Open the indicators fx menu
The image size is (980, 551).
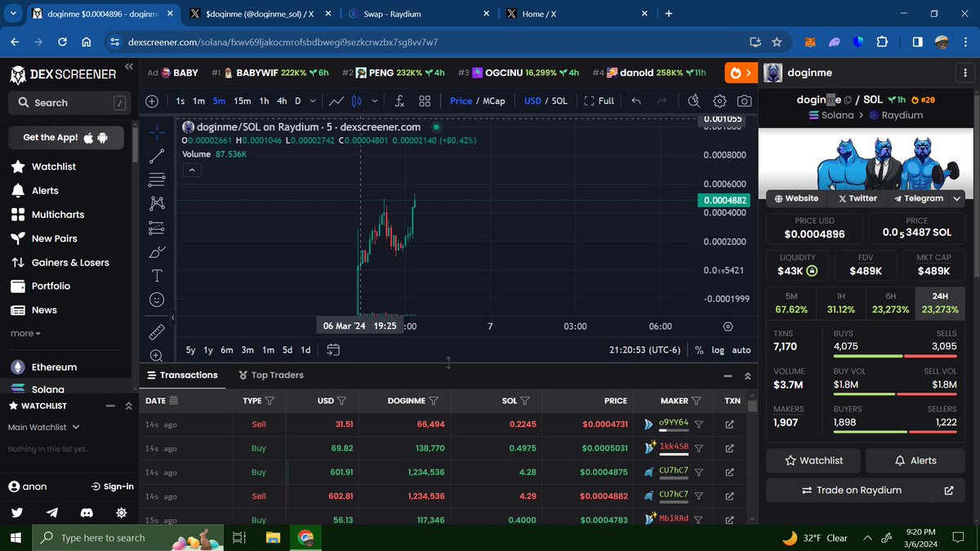[399, 101]
